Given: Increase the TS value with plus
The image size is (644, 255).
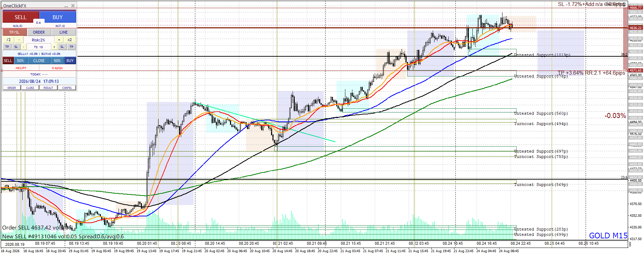Looking at the screenshot, I should point(54,47).
